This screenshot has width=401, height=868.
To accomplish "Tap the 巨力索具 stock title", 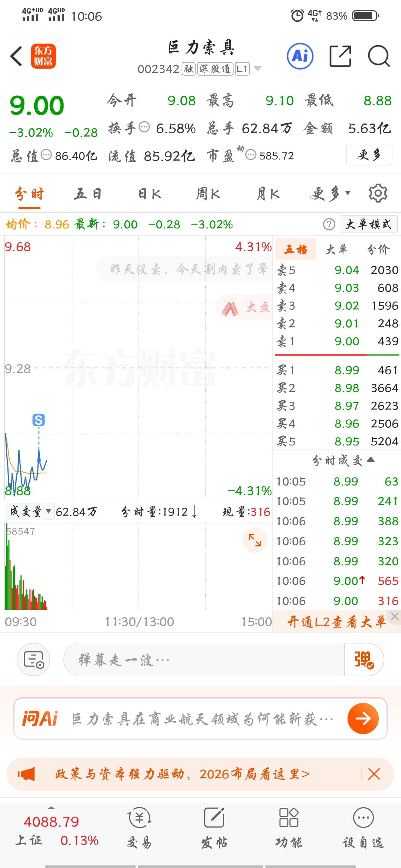I will tap(201, 47).
